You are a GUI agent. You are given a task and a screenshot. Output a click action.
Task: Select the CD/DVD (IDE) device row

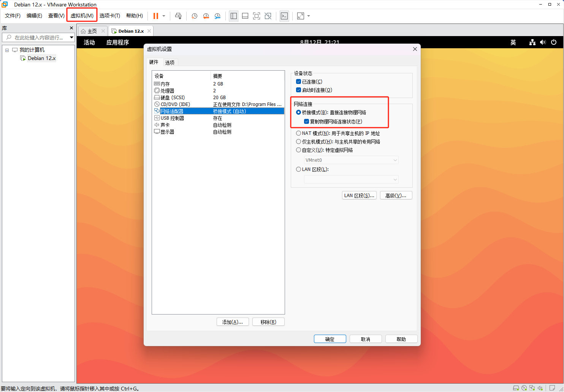218,104
